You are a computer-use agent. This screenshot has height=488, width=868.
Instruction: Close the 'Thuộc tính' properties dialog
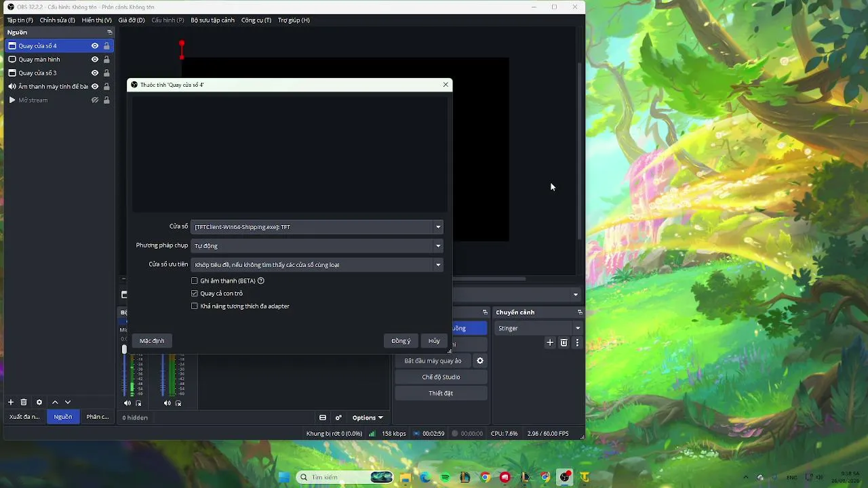tap(446, 85)
